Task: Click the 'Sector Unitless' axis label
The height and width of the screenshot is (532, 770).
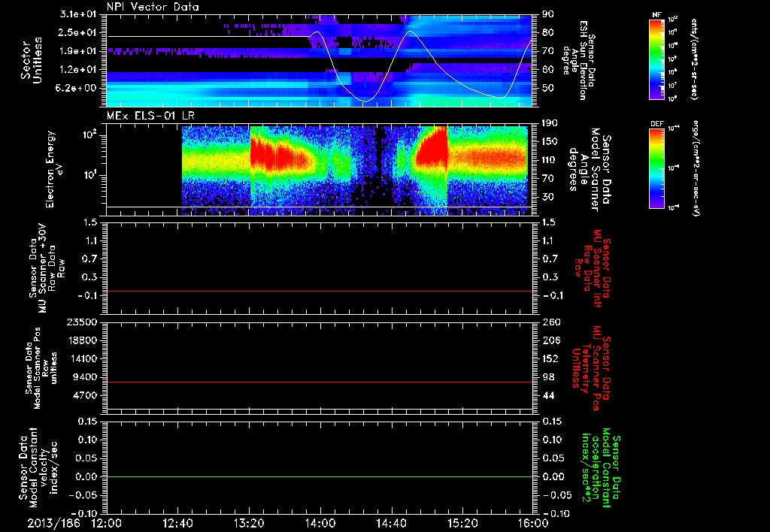Action: [32, 60]
